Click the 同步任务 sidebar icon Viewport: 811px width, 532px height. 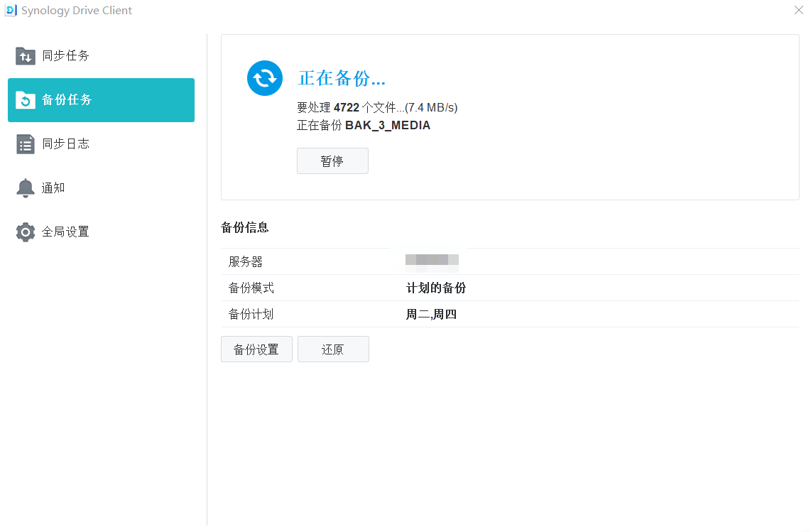[26, 56]
